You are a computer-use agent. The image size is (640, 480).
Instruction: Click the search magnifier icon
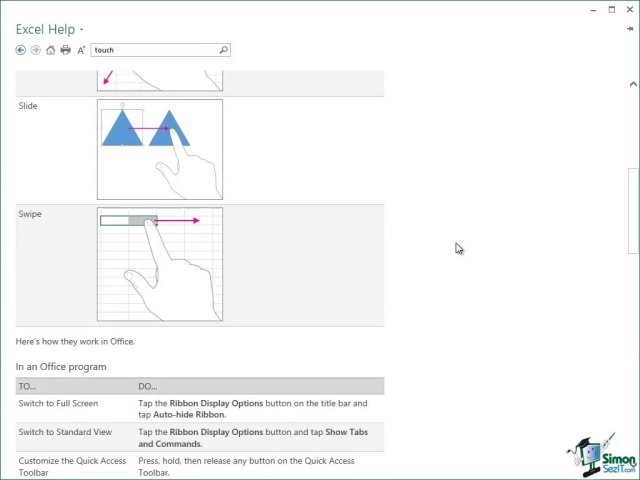[x=223, y=50]
